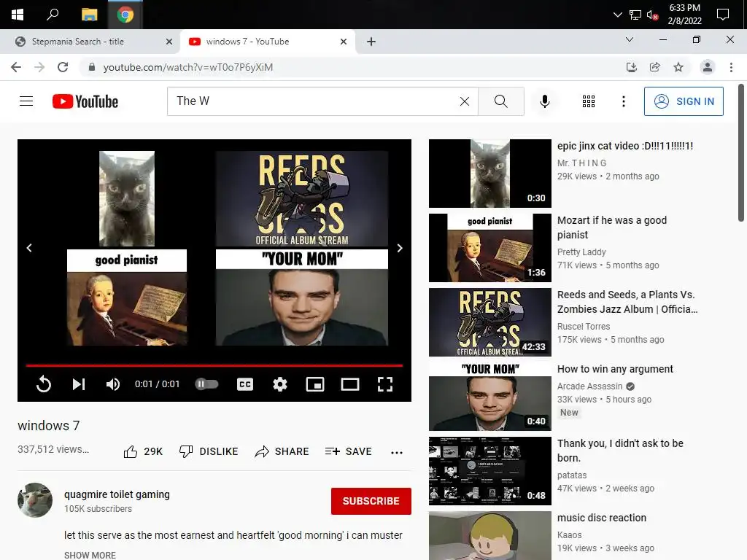This screenshot has height=560, width=747.
Task: Start voice search with the microphone
Action: click(x=544, y=101)
